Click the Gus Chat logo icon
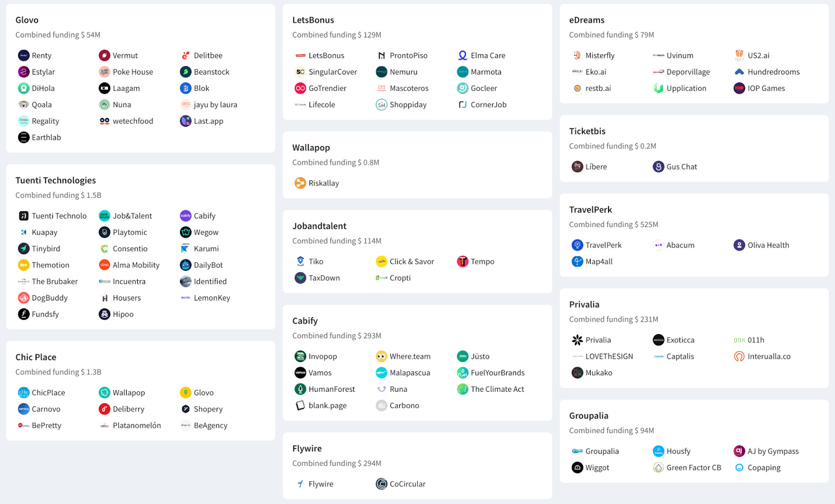 pos(658,167)
